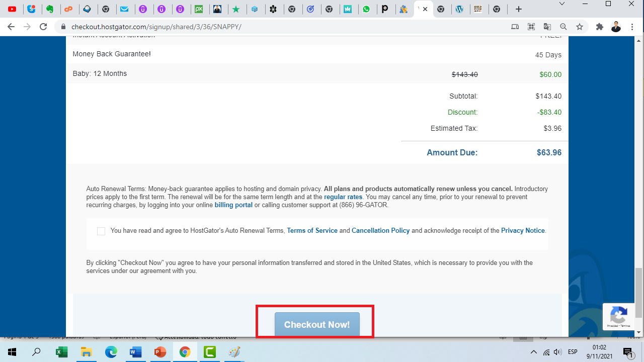Open the volume speaker tray icon
Screen dimensions: 644x362
[x=557, y=352]
